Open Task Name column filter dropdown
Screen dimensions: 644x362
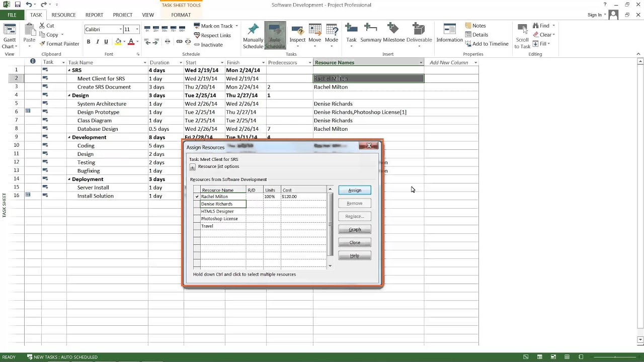tap(145, 63)
